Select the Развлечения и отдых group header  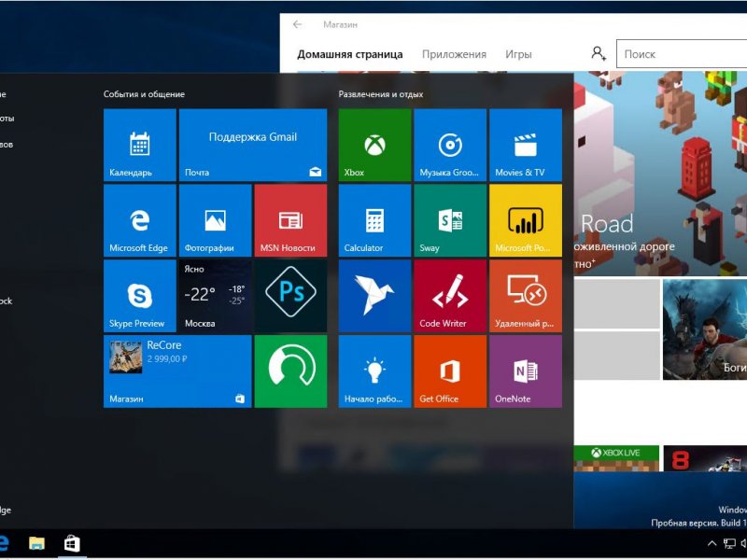(381, 94)
